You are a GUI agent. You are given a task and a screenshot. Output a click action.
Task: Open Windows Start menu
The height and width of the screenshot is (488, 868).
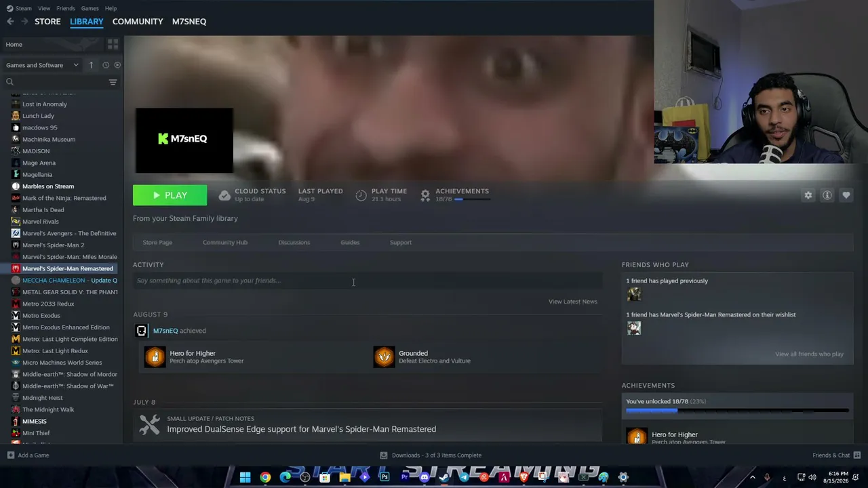pyautogui.click(x=245, y=477)
